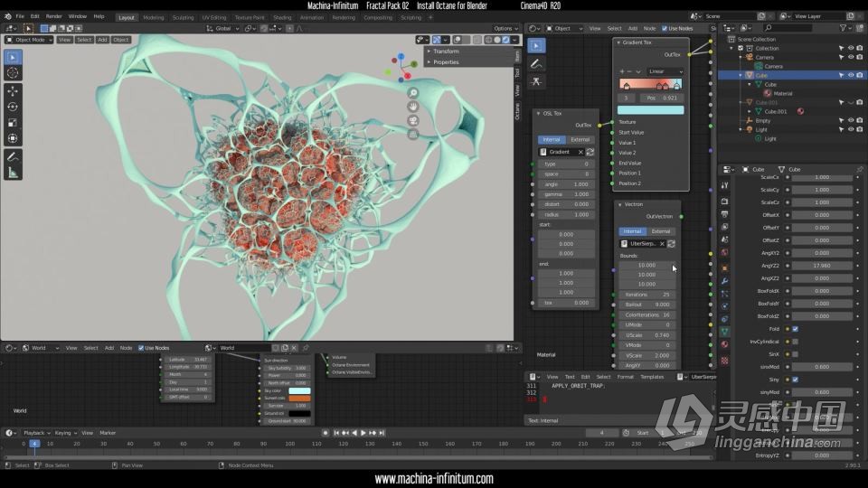Expand Cube.001 mesh data in outliner
Viewport: 868px width, 488px height.
(x=750, y=111)
